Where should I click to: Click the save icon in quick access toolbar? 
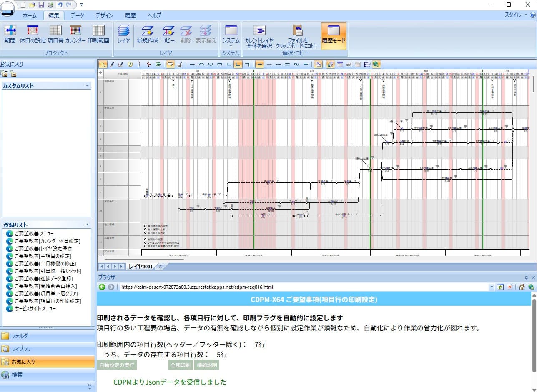click(41, 5)
